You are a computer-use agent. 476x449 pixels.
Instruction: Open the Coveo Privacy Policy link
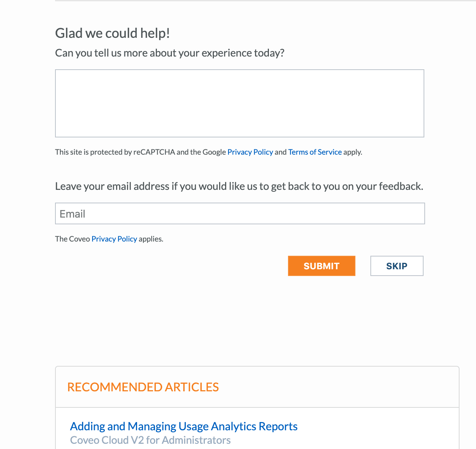tap(114, 239)
